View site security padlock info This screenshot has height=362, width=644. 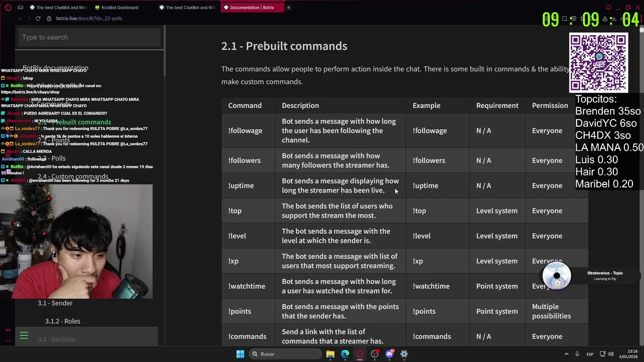pyautogui.click(x=49, y=19)
